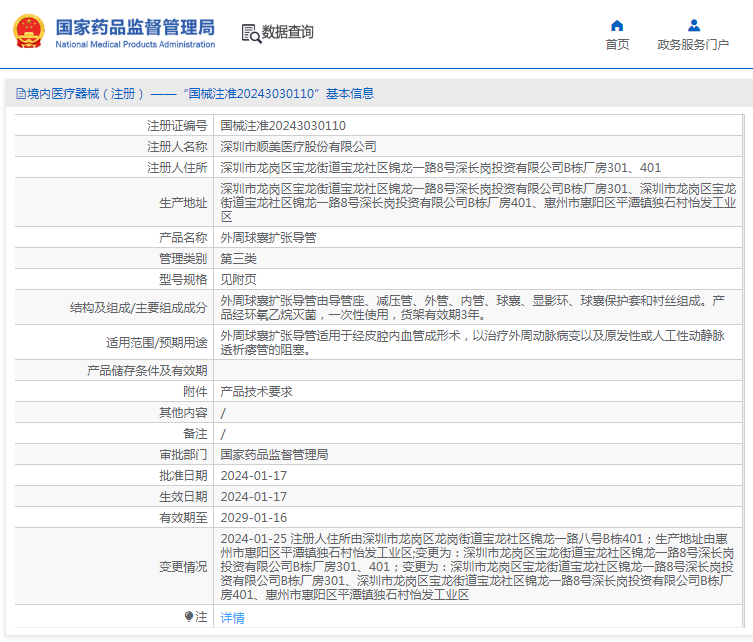Select registration number 国械注准20243030110 in table
The width and height of the screenshot is (753, 642).
point(283,126)
